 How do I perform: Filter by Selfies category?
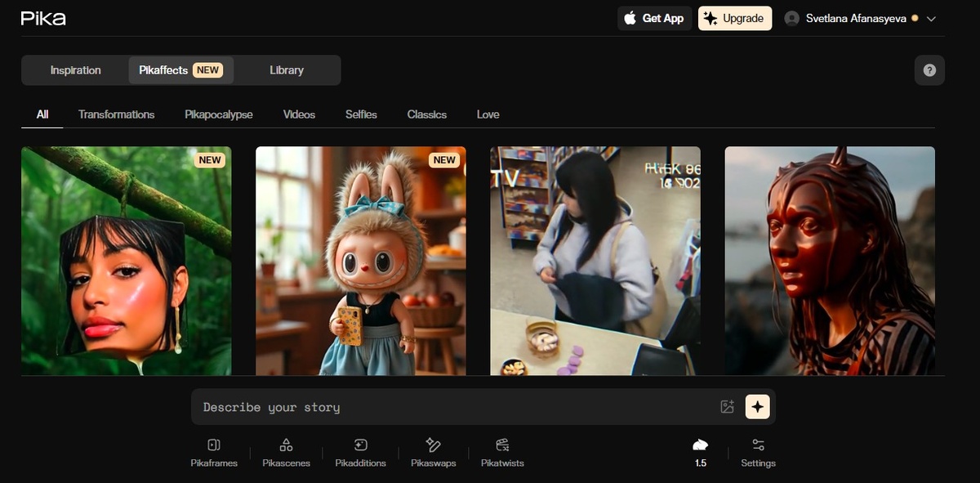pyautogui.click(x=361, y=114)
